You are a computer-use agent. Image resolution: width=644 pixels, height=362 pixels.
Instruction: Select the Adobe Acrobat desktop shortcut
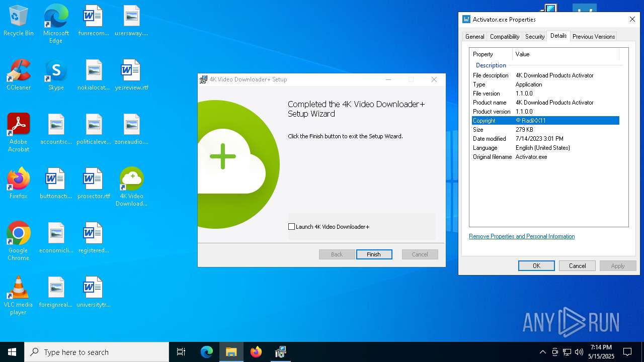pyautogui.click(x=19, y=133)
